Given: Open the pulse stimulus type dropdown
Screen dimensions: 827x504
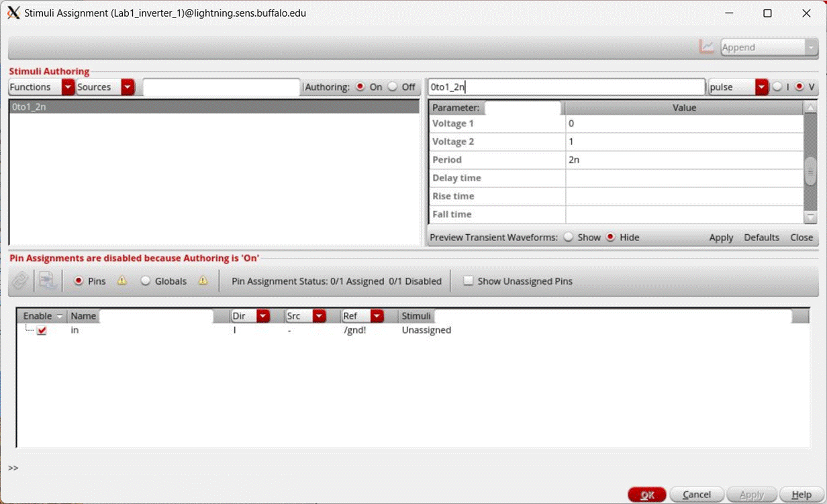Looking at the screenshot, I should click(x=761, y=87).
